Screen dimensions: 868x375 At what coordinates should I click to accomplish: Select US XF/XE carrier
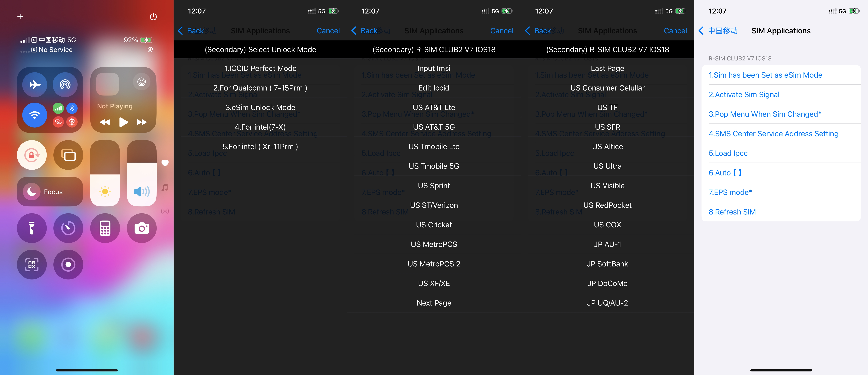tap(434, 284)
